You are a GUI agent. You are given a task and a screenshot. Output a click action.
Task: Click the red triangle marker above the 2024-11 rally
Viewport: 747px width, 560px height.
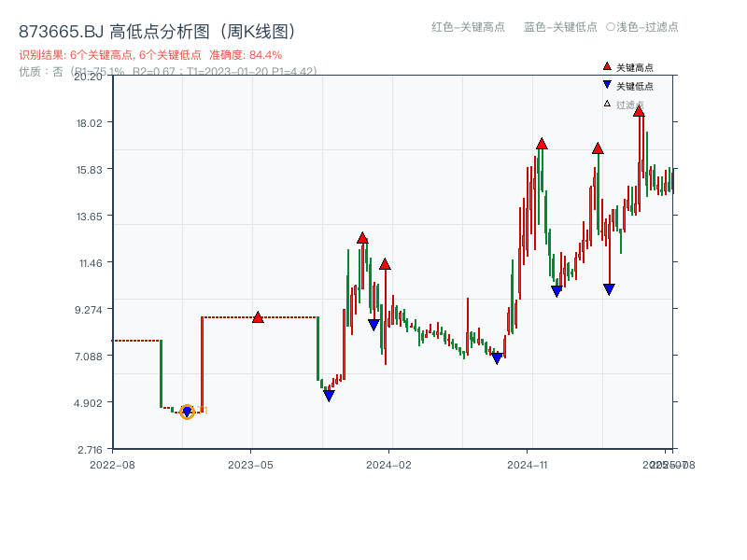coord(540,145)
